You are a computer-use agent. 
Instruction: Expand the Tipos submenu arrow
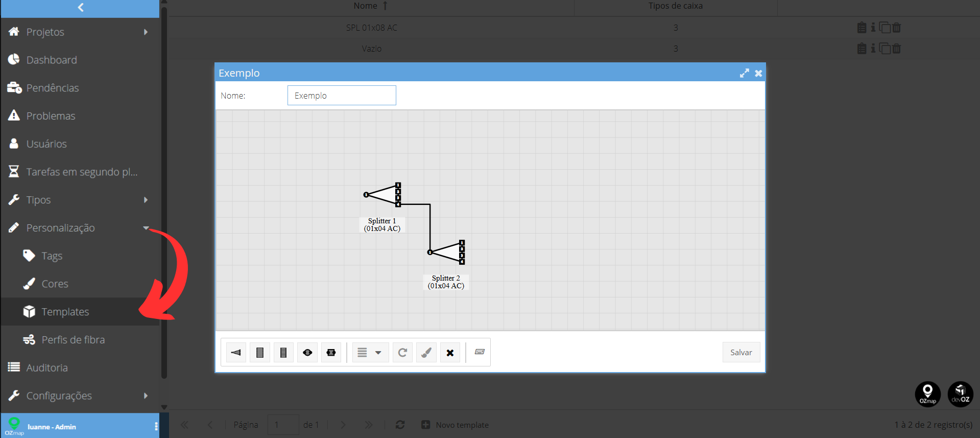pos(146,200)
